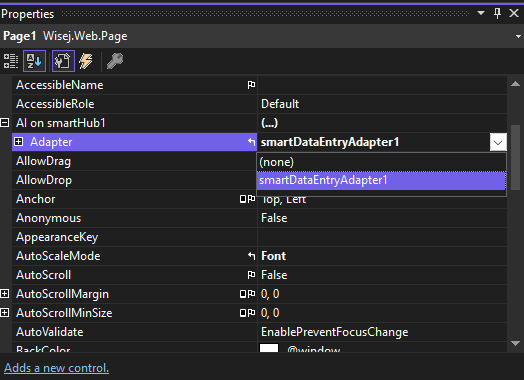The image size is (524, 380).
Task: Choose smartDataEntryAdapter1 in the dropdown list
Action: tap(381, 180)
